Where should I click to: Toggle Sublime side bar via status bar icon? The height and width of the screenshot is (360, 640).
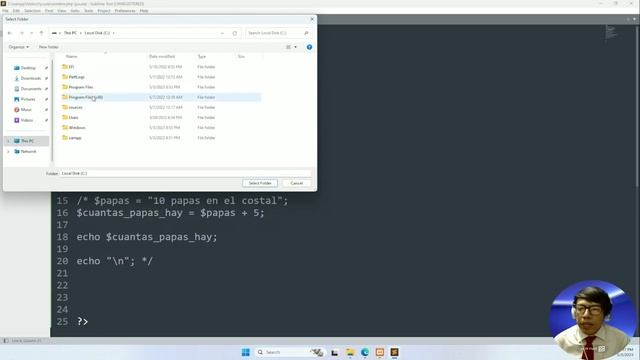point(6,341)
